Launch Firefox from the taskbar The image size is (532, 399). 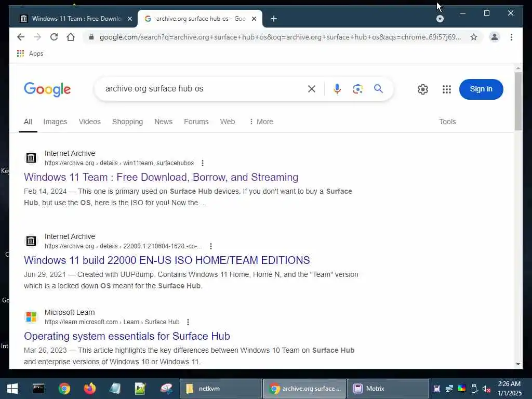[90, 389]
